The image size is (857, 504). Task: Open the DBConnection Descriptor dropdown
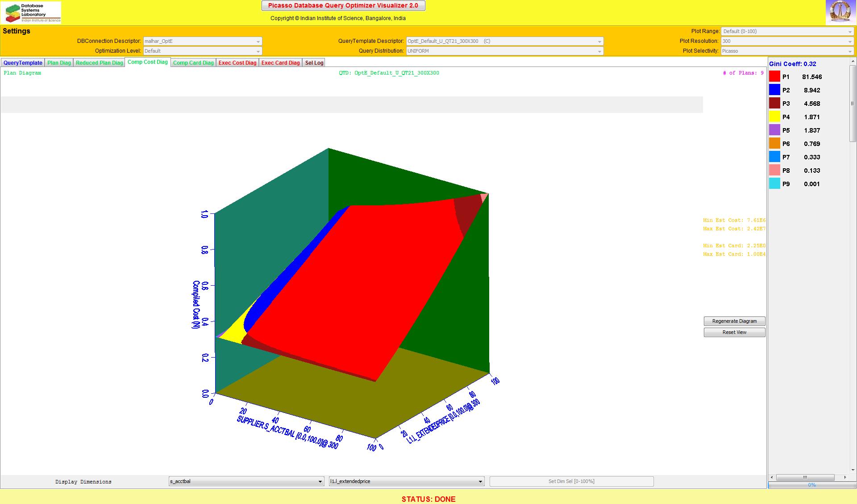202,41
